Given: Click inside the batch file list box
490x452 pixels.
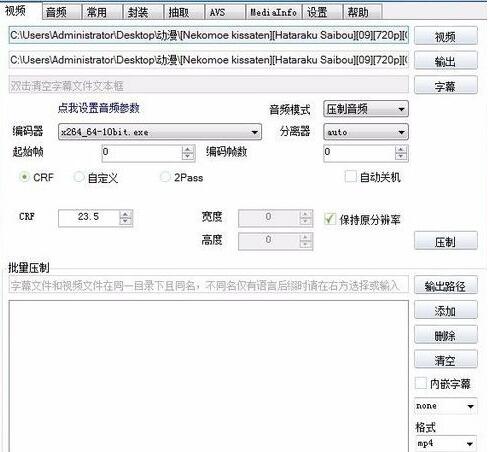Looking at the screenshot, I should [x=209, y=376].
